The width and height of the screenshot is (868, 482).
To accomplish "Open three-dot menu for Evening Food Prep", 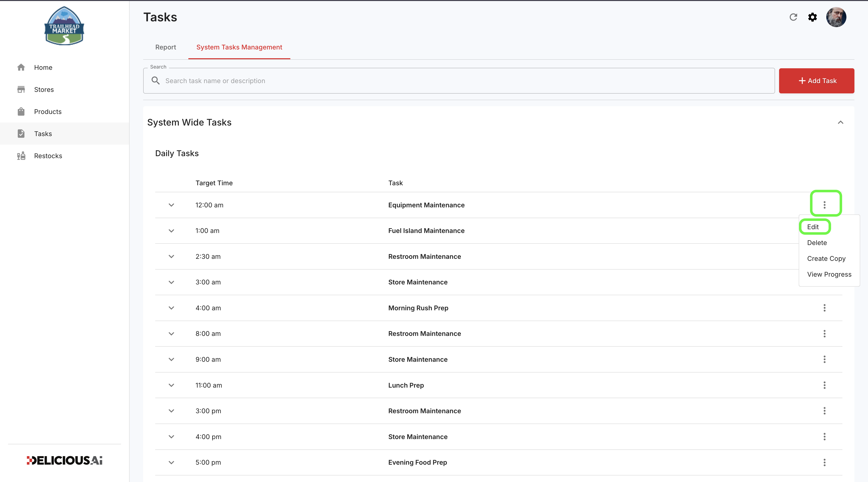I will tap(825, 462).
